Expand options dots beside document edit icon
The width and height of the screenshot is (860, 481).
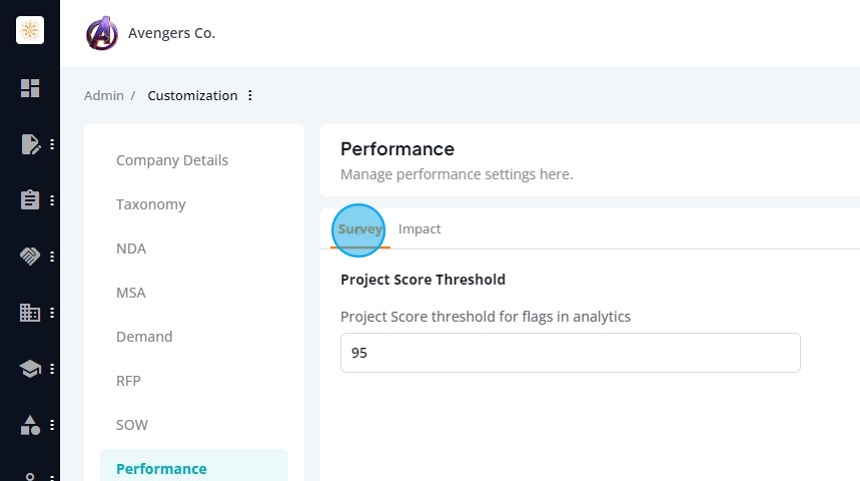click(52, 144)
